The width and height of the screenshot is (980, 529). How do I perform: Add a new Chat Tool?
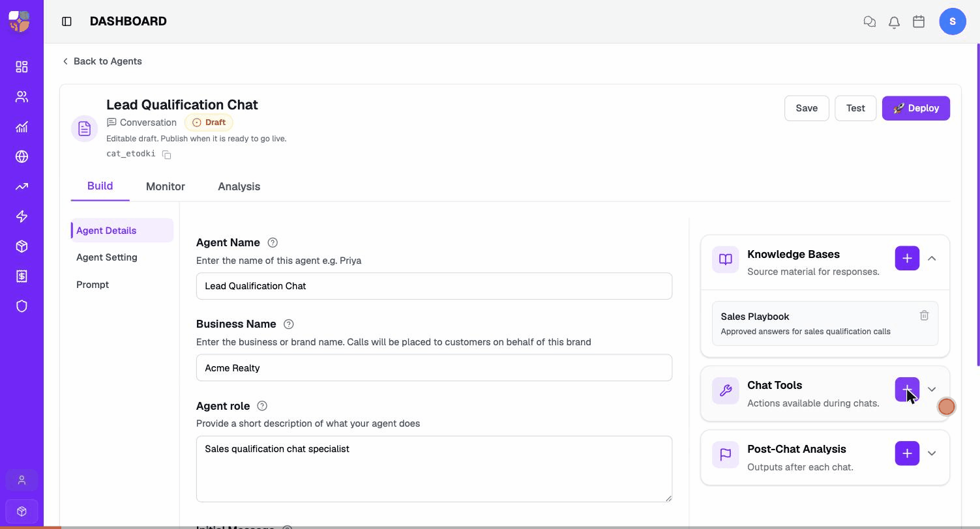tap(907, 390)
